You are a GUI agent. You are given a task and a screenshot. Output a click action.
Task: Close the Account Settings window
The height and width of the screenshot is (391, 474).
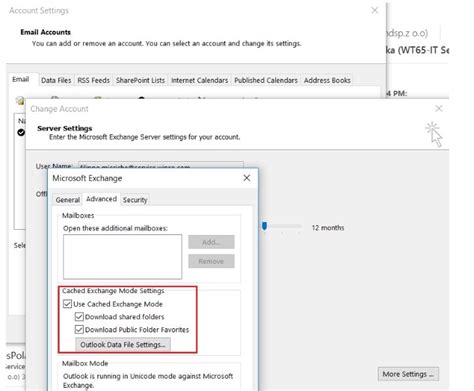375,10
